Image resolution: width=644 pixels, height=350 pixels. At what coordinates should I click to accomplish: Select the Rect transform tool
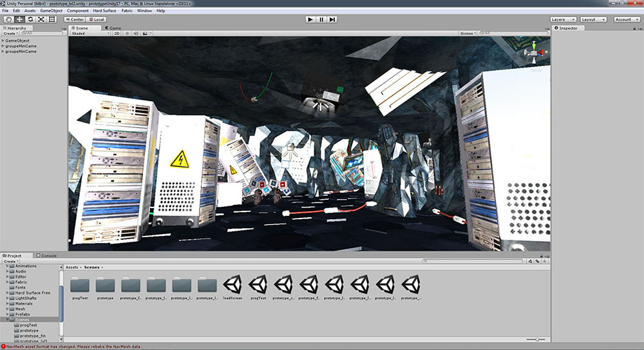click(52, 19)
